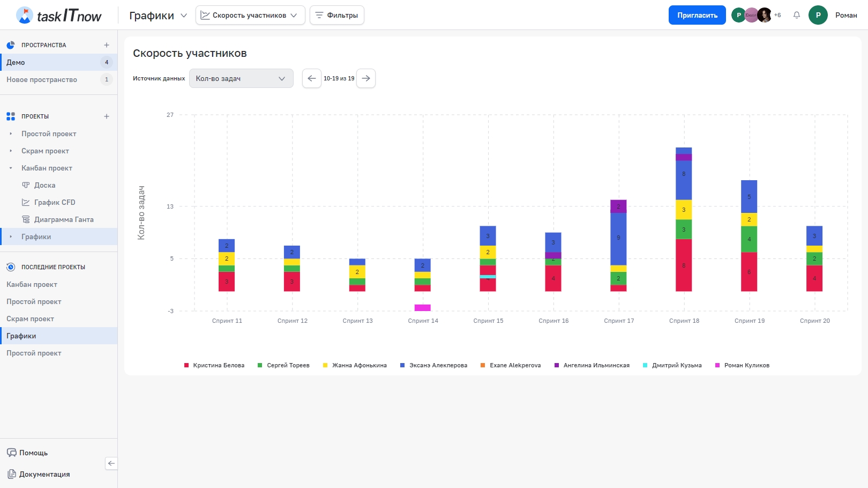Viewport: 868px width, 488px height.
Task: Click the Спринт 18 red bar segment
Action: click(x=684, y=265)
